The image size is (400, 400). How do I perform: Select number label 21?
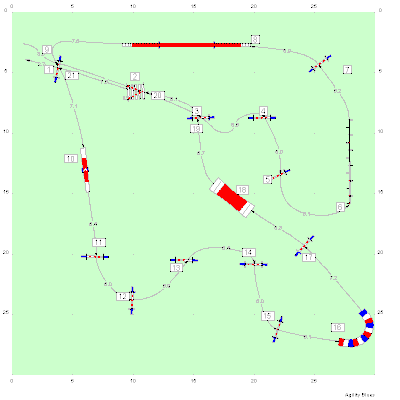(x=72, y=76)
